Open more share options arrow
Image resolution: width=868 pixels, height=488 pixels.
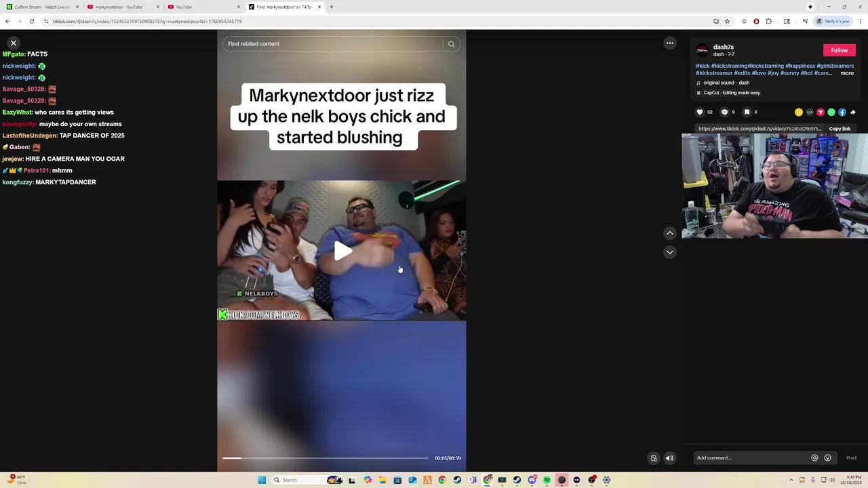click(x=852, y=113)
